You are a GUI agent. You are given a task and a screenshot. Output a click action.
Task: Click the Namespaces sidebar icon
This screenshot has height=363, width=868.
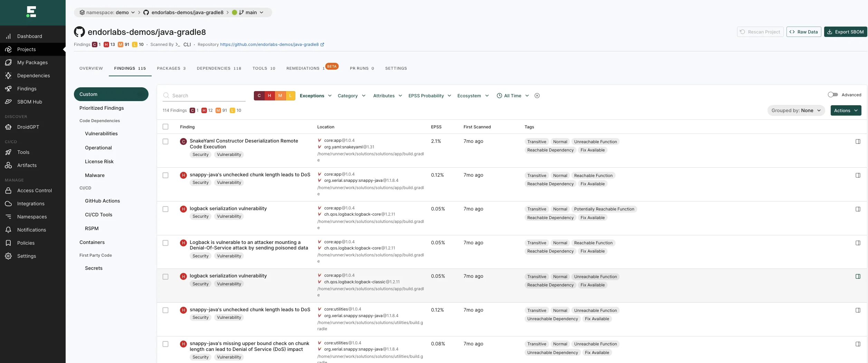(8, 217)
